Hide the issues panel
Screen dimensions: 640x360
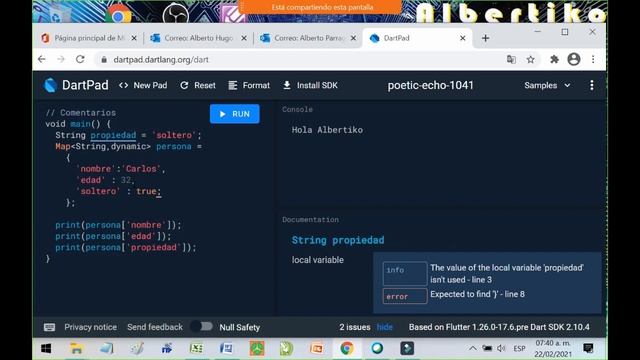tap(384, 327)
